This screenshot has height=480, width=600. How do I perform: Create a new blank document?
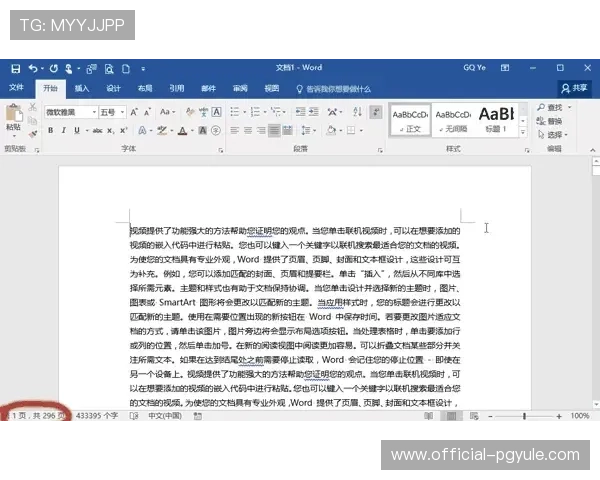[126, 69]
